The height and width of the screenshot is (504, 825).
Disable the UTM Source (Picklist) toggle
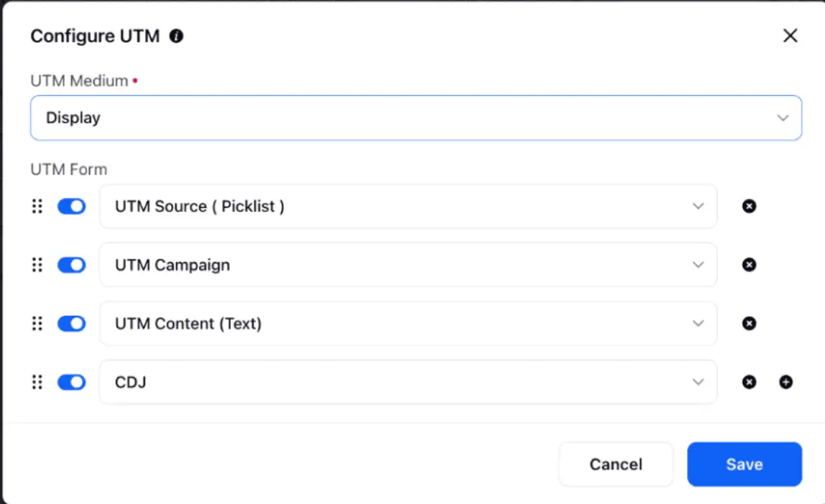[71, 207]
